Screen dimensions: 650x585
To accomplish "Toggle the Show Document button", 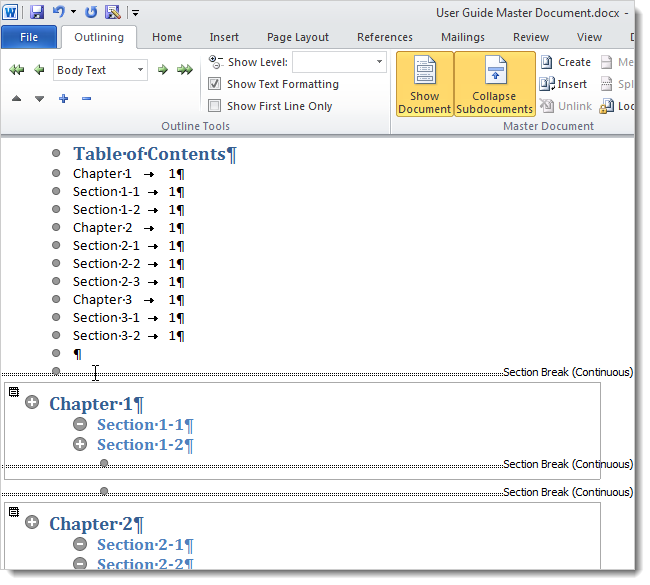I will (x=424, y=84).
